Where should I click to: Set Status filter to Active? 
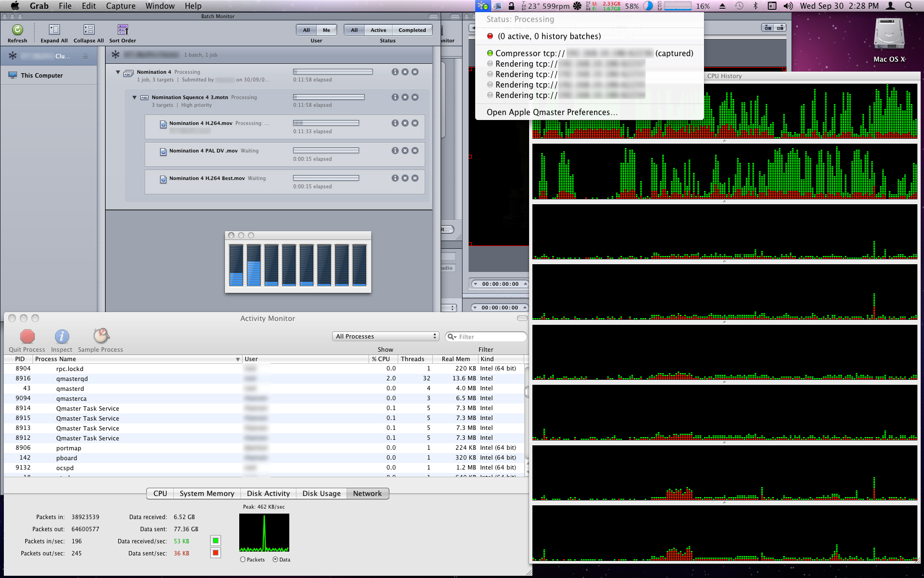[x=378, y=30]
